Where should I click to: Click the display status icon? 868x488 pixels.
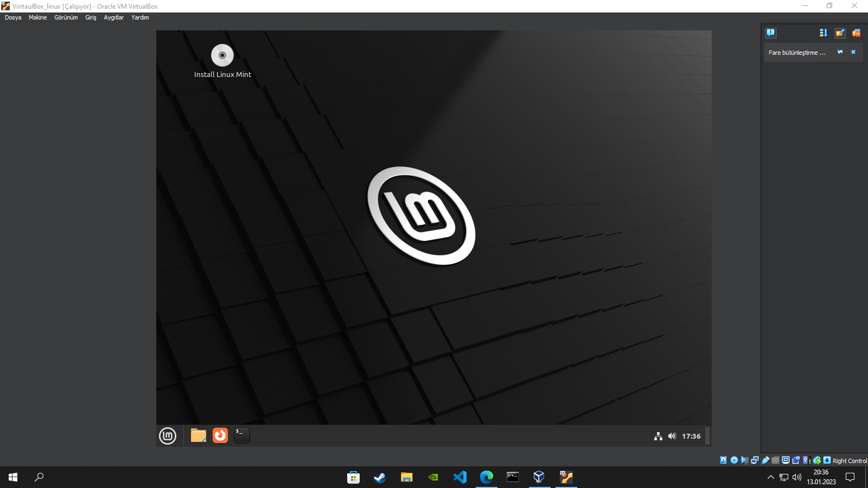pyautogui.click(x=786, y=460)
